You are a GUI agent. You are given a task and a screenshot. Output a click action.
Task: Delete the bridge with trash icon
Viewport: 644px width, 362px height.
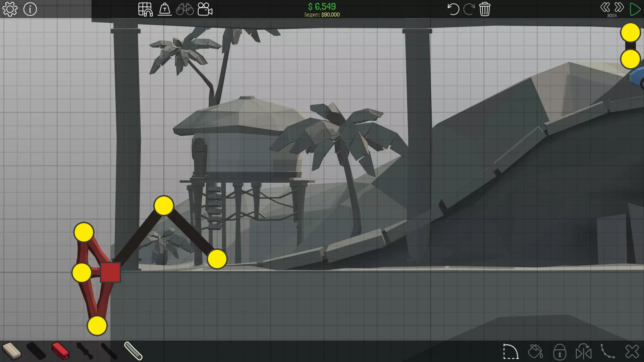[485, 9]
